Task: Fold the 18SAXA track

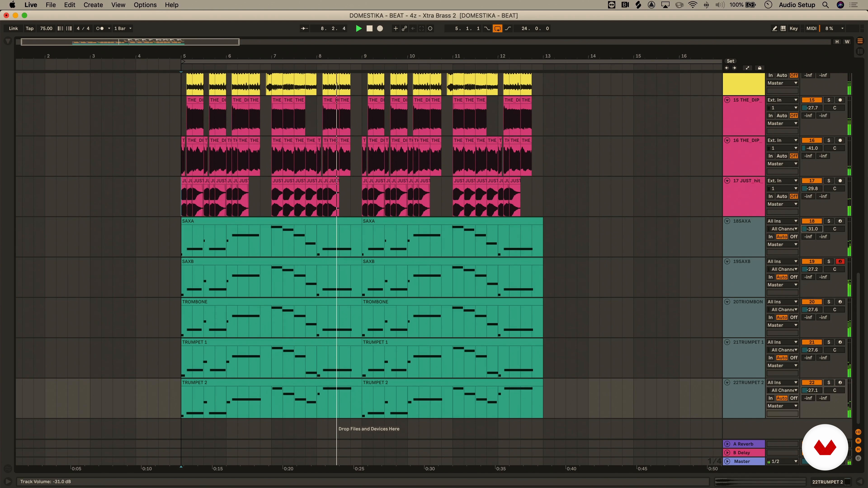Action: [727, 221]
